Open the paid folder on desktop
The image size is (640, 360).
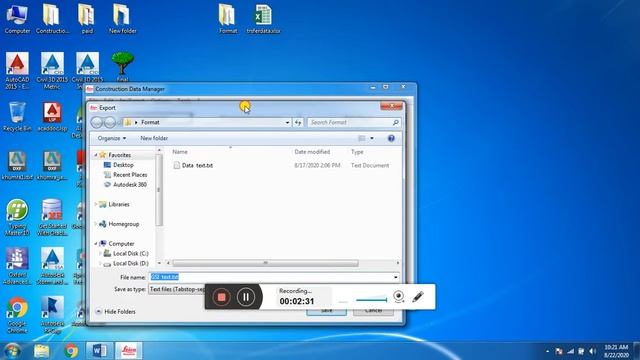point(87,19)
